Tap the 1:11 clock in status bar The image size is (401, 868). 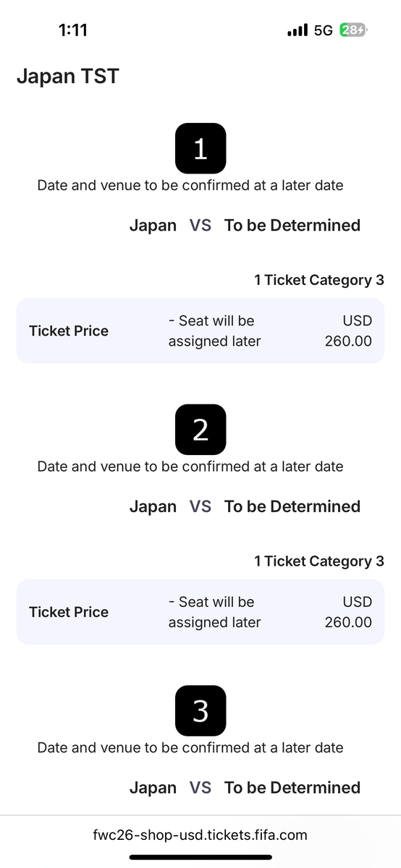point(72,30)
